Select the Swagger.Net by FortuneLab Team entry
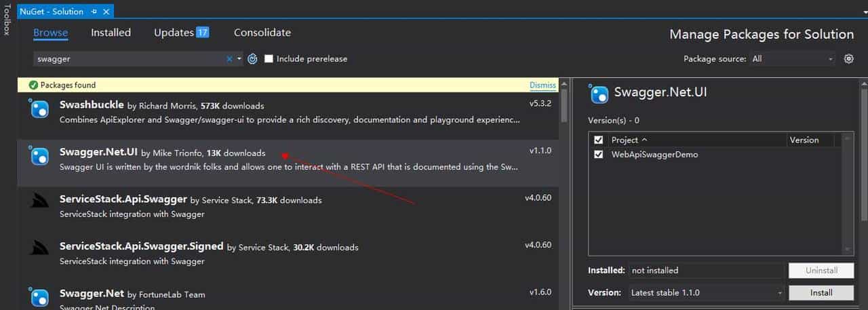Viewport: 868px width, 310px height. [x=288, y=296]
